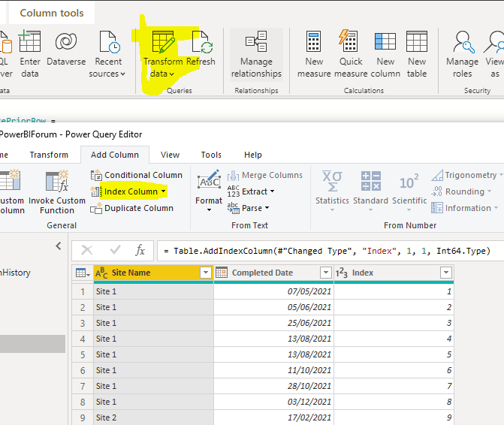Select the cell 11/10/2021
Screen dimensions: 504x425
point(274,370)
